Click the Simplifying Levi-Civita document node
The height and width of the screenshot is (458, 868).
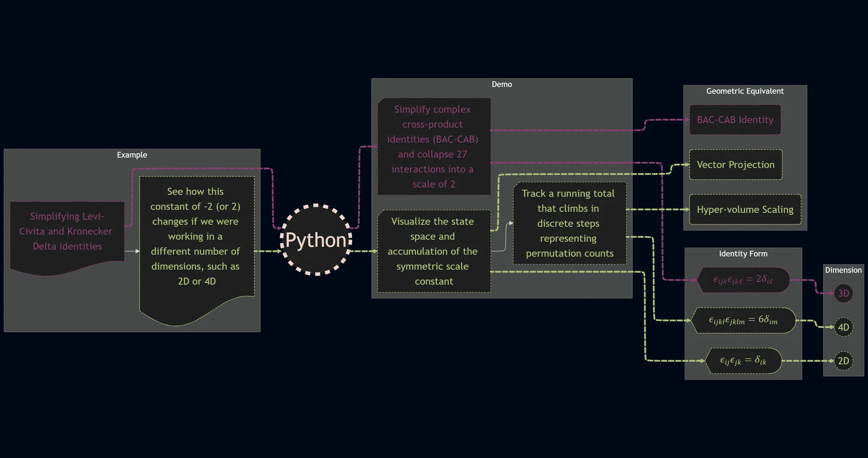click(67, 231)
